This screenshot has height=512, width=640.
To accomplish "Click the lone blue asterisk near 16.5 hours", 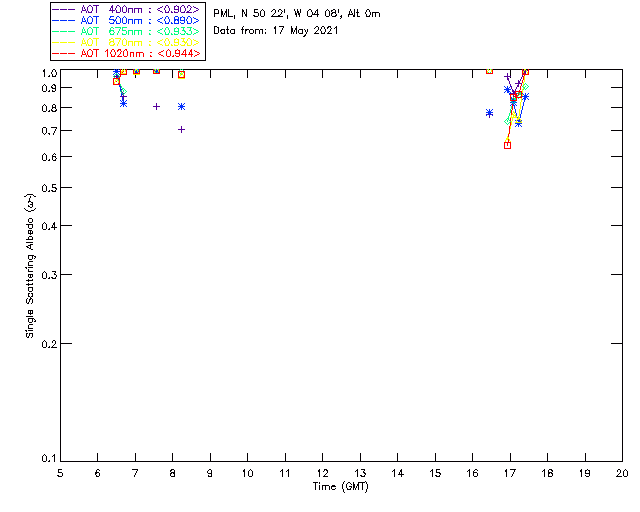I will coord(489,113).
